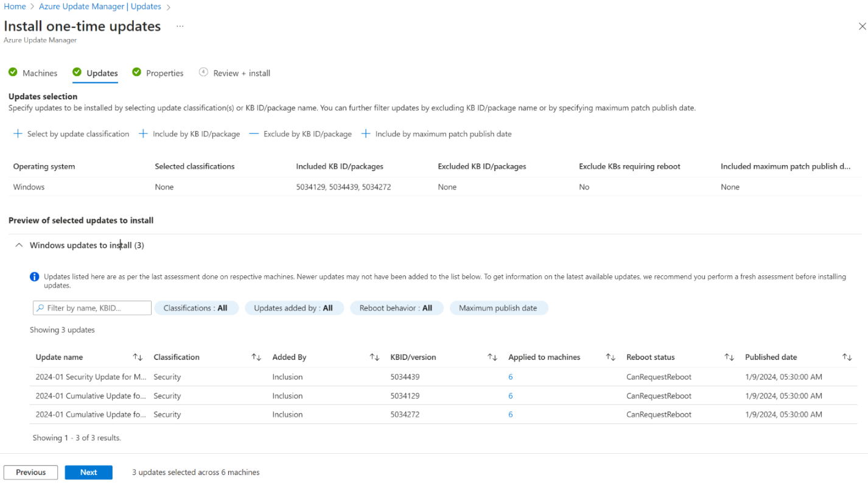Focus the Filter by name, KBID search box
The width and height of the screenshot is (868, 483).
click(x=92, y=308)
